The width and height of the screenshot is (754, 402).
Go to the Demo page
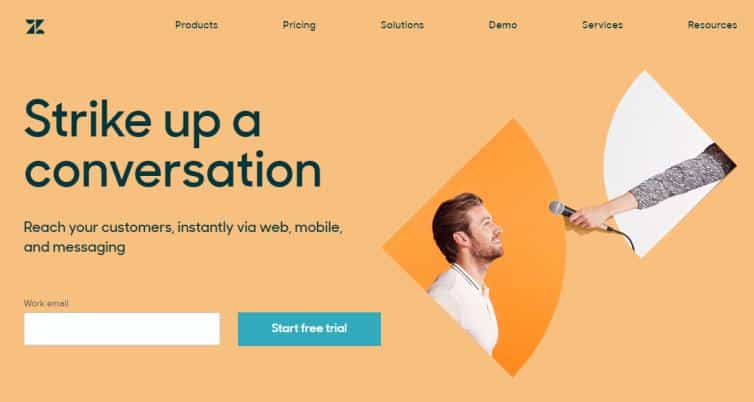(x=503, y=25)
